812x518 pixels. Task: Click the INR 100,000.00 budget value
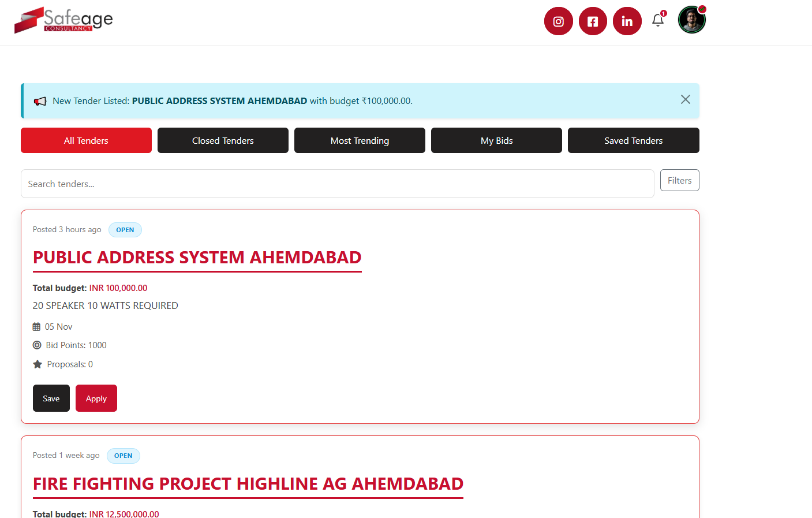point(118,288)
